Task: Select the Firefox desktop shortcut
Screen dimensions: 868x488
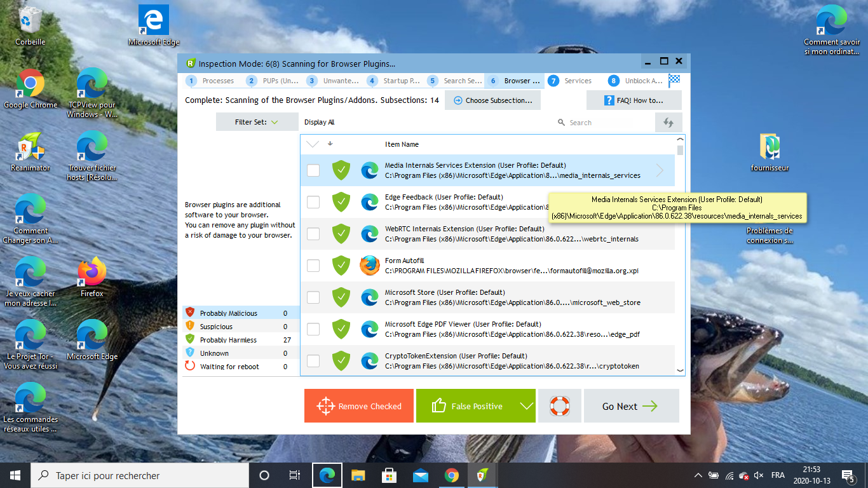Action: [x=92, y=278]
